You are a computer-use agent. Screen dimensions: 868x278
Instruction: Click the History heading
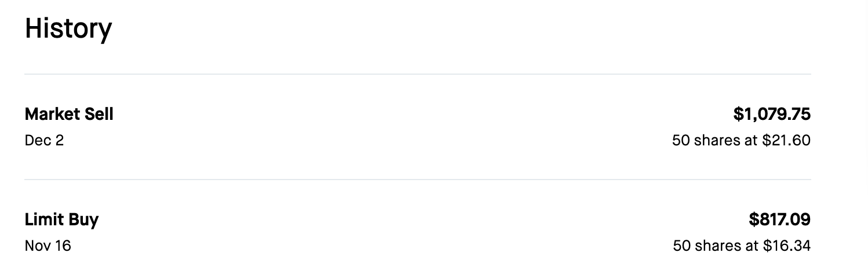(x=68, y=29)
